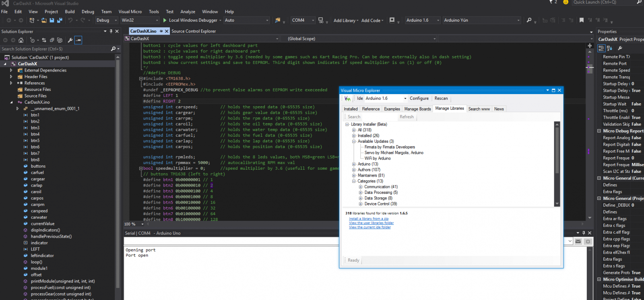The image size is (644, 300).
Task: Toggle Preview Selected Items in Solution Explorer
Action: tap(78, 40)
